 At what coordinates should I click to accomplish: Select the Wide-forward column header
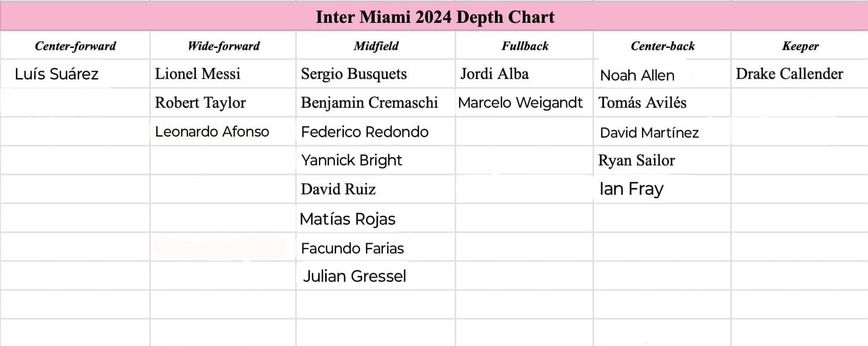click(223, 46)
